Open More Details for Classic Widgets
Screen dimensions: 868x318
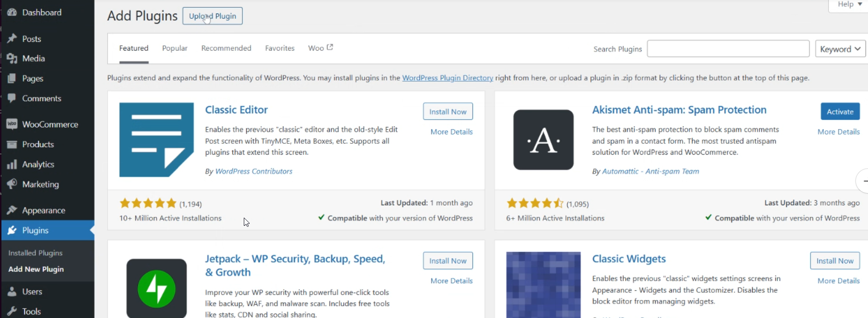pos(839,281)
